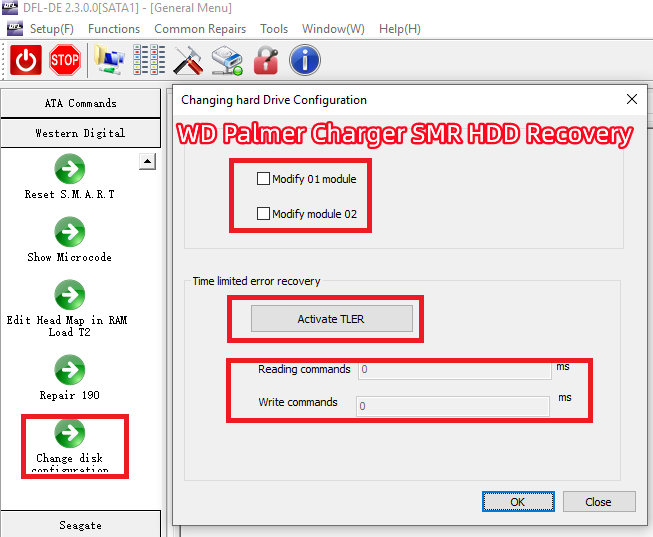Image resolution: width=653 pixels, height=537 pixels.
Task: Click the STOP sign toolbar icon
Action: (65, 60)
